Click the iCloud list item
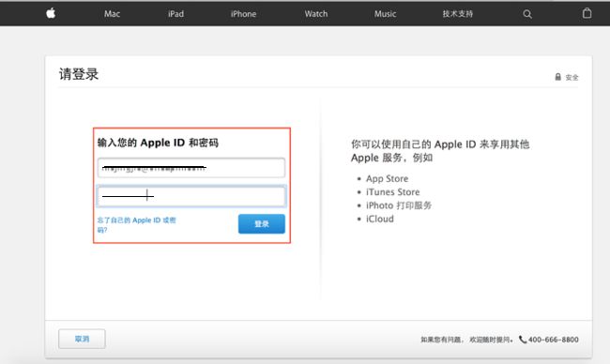This screenshot has width=610, height=364. (x=380, y=219)
